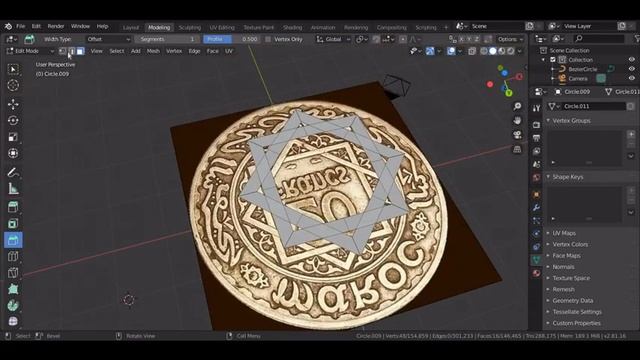Select the Smooth tool

click(x=13, y=322)
